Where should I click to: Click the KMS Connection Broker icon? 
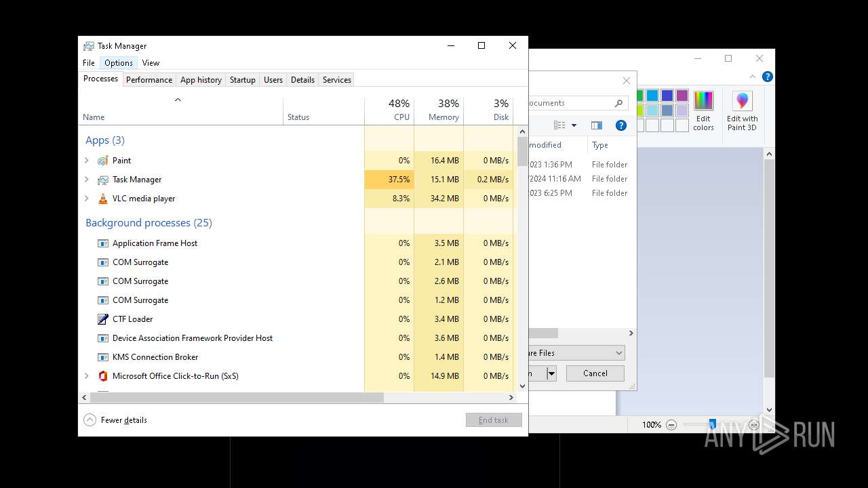point(102,357)
